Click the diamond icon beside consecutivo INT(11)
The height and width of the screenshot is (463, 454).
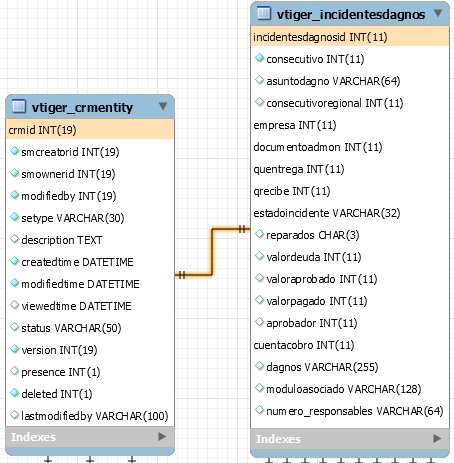coord(259,58)
